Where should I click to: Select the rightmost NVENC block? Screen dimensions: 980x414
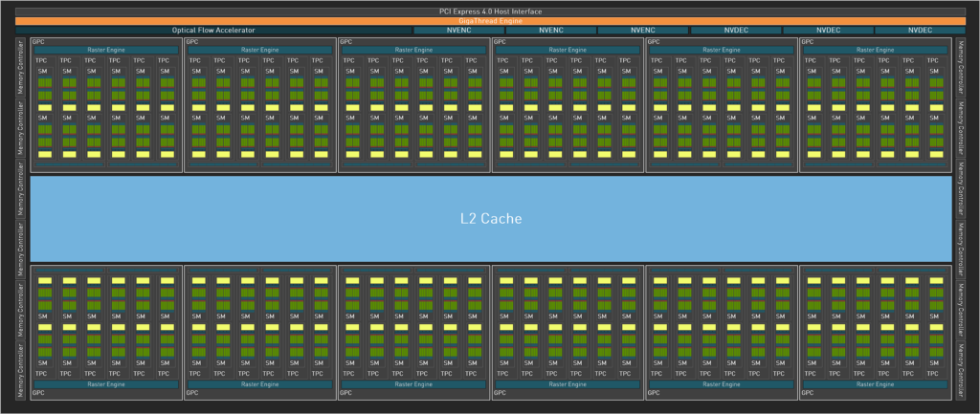[x=642, y=31]
